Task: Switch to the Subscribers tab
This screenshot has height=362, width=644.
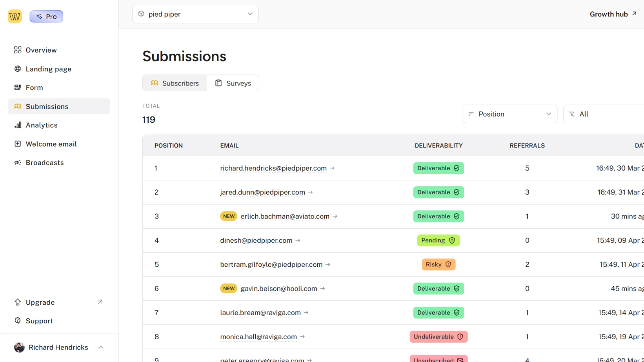Action: tap(175, 83)
